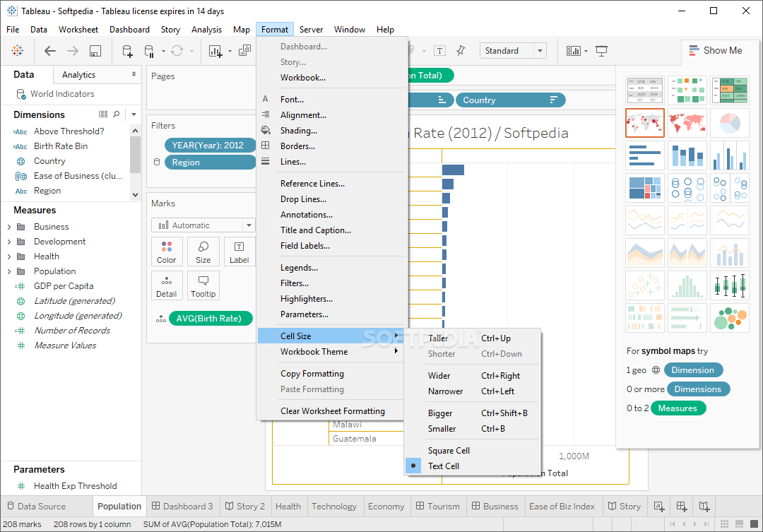Click the new story tab icon at bottom

click(704, 507)
